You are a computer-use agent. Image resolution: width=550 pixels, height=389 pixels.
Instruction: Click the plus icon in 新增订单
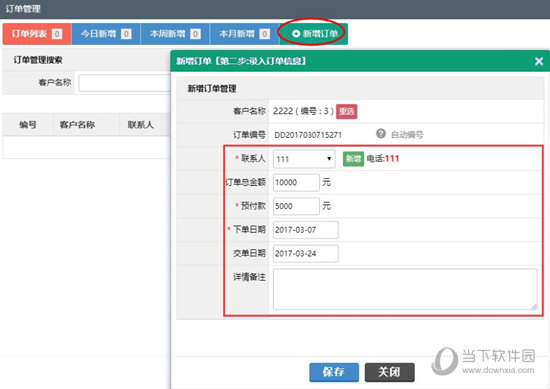pos(296,34)
